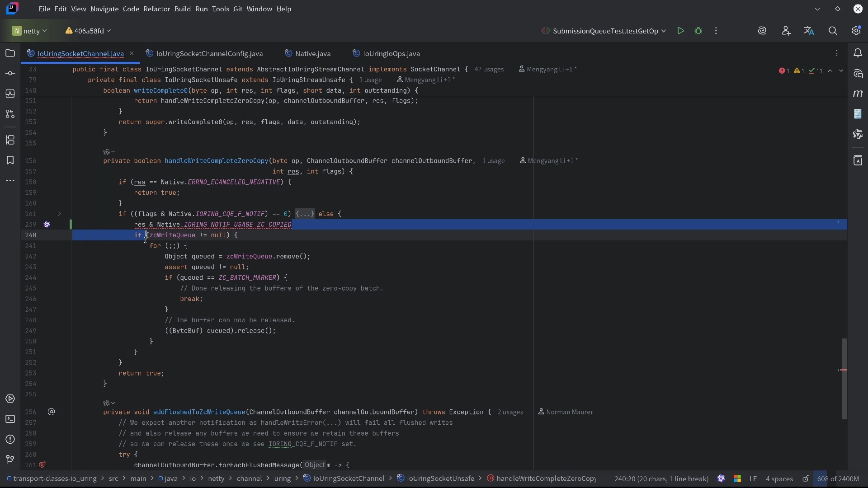Click the intention action icon on line 239
Viewport: 868px width, 488px height.
coord(47,225)
